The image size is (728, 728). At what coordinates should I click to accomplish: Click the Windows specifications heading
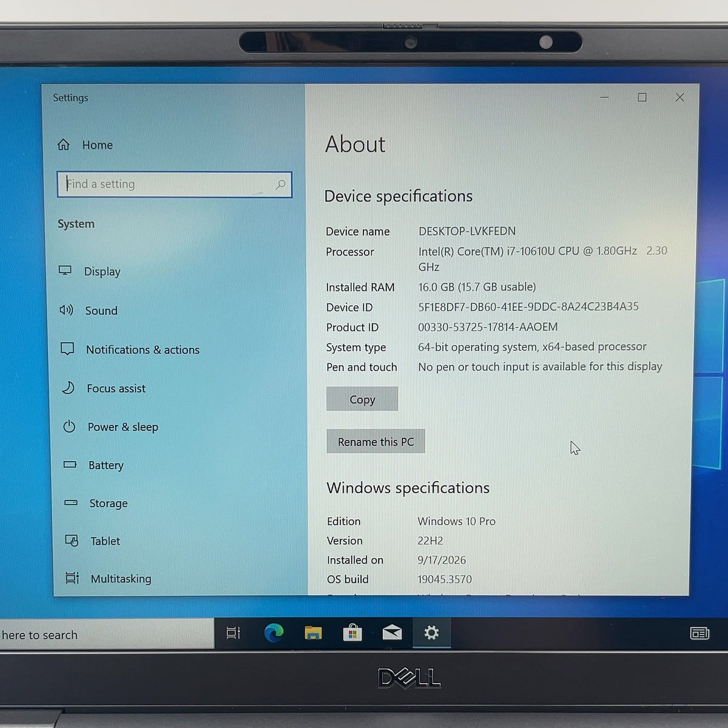408,488
